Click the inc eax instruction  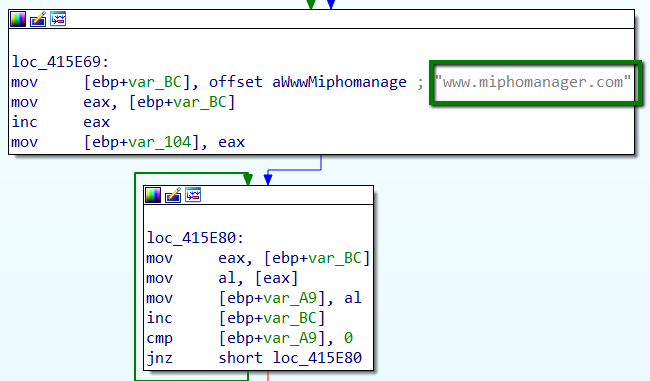pyautogui.click(x=61, y=122)
